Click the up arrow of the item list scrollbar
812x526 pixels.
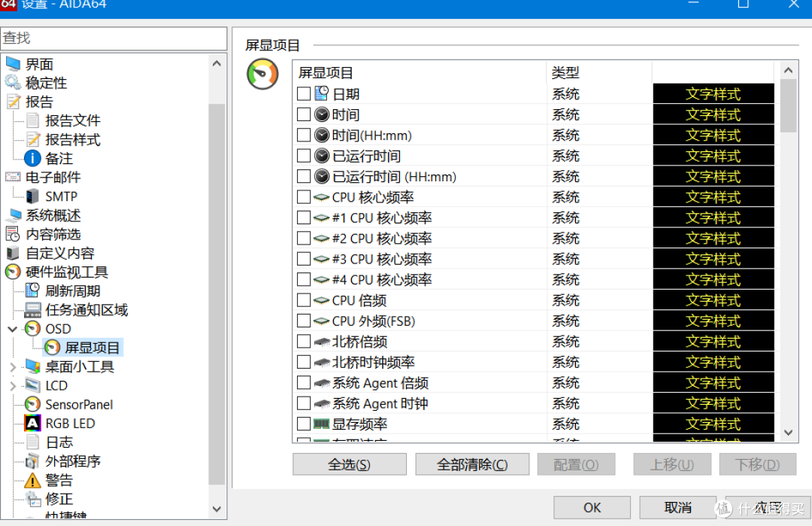788,70
